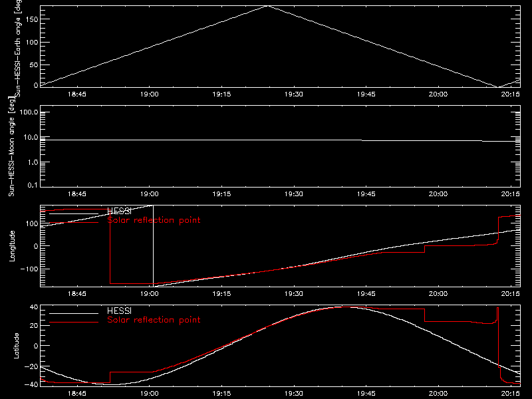
Task: Select Solar reflection point label in Longitude plot
Action: pyautogui.click(x=154, y=220)
